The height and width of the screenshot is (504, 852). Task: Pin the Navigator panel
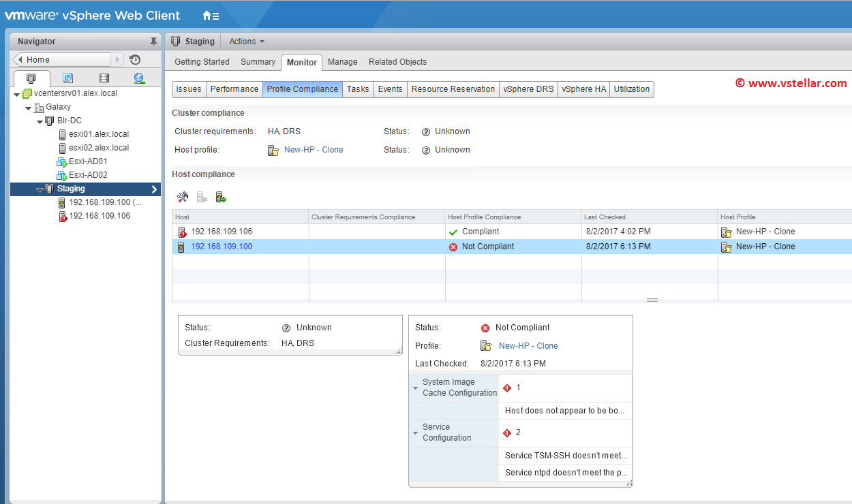click(x=153, y=42)
